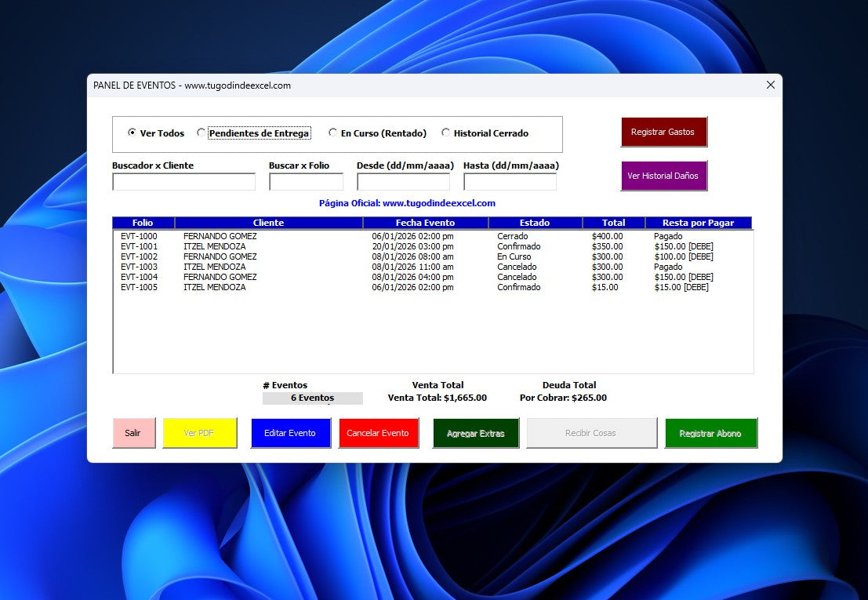Select the EVT-1002 En Curso event row
This screenshot has height=600, width=868.
[314, 256]
